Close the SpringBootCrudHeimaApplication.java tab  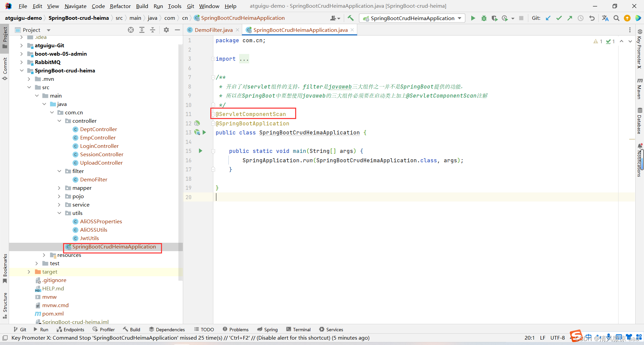[352, 30]
